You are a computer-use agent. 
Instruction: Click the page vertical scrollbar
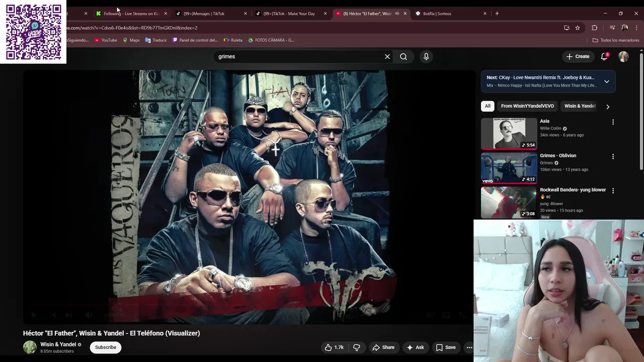(641, 111)
